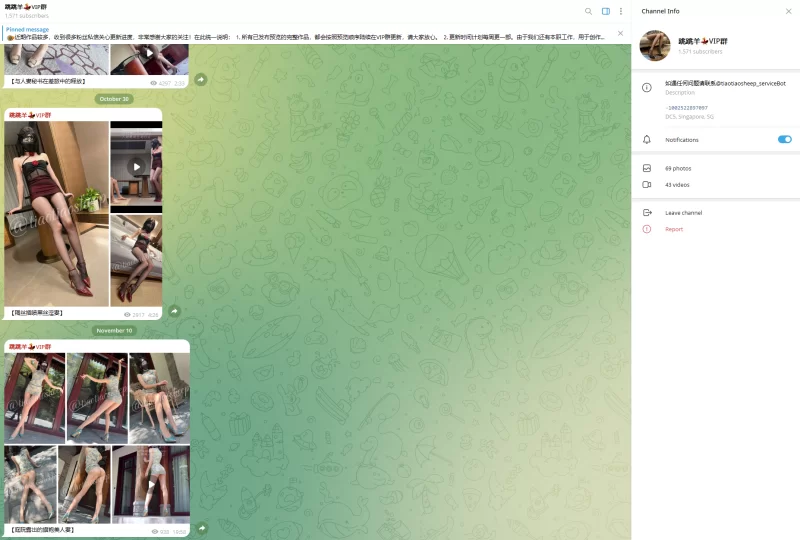Click the pinned messages list icon
This screenshot has width=800, height=540.
[x=619, y=33]
